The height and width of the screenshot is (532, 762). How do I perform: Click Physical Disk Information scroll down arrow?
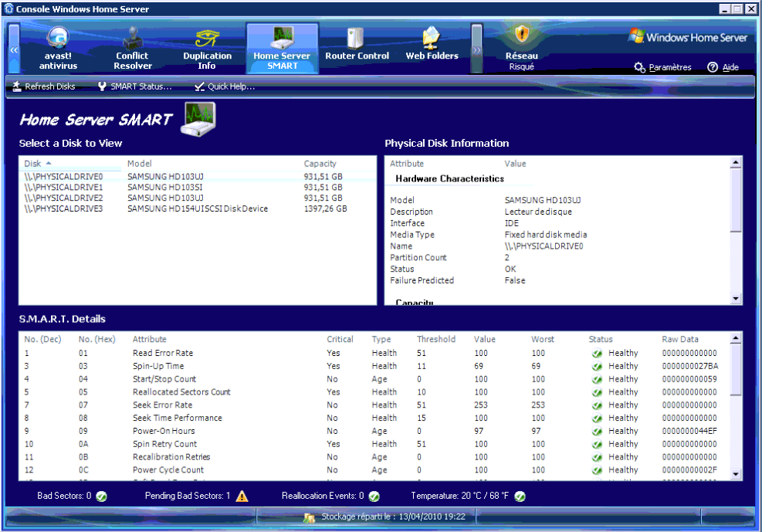(736, 299)
